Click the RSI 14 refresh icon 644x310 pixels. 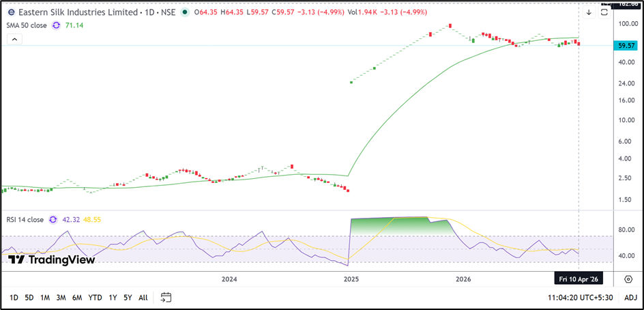pyautogui.click(x=55, y=220)
